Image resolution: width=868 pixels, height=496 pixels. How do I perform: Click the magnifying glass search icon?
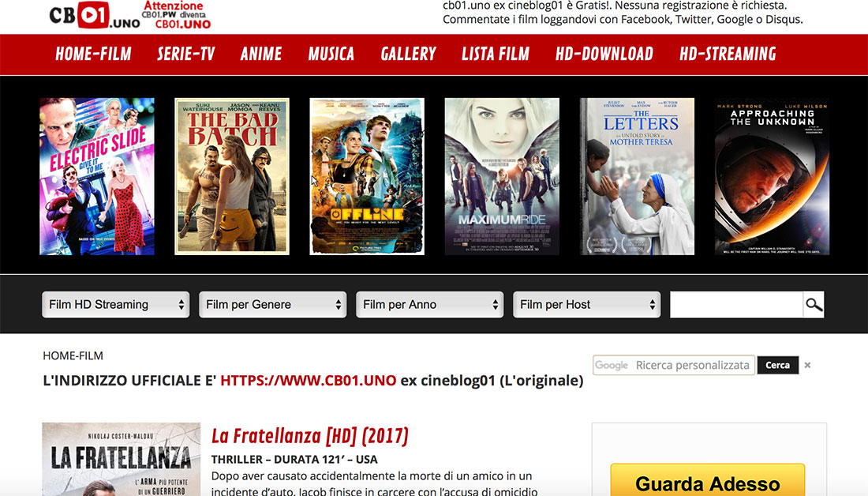tap(814, 305)
